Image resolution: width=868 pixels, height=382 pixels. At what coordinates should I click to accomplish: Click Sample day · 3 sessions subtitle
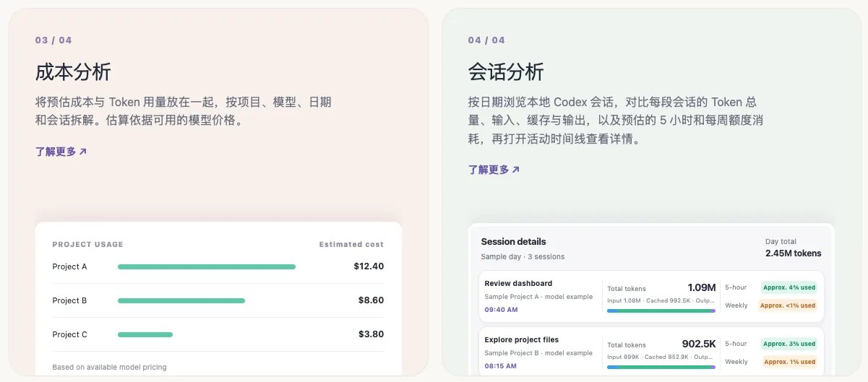(x=523, y=257)
